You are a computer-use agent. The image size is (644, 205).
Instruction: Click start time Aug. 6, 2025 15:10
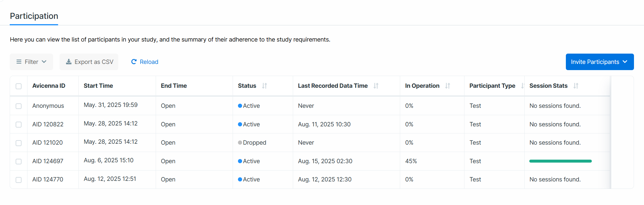(x=109, y=160)
